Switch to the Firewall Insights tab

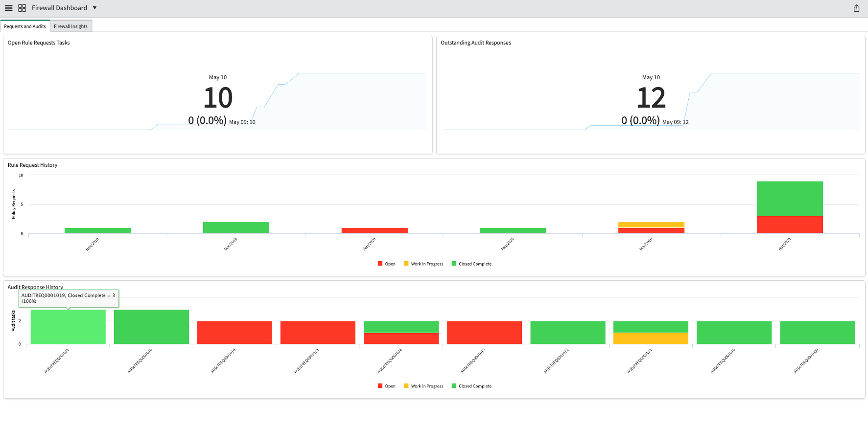point(71,26)
